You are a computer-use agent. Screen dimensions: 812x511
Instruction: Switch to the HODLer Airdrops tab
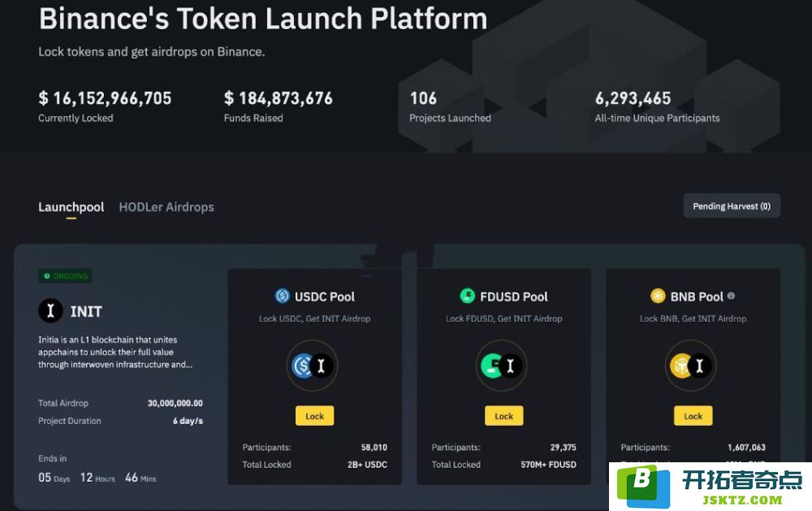coord(166,207)
